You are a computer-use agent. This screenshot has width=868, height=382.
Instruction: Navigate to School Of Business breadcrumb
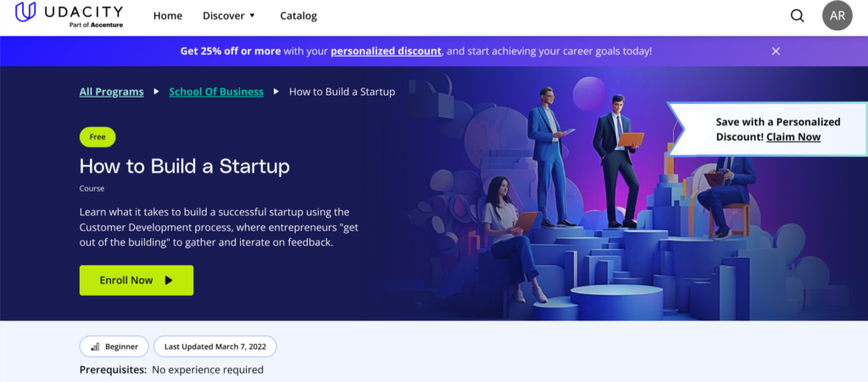(x=216, y=91)
